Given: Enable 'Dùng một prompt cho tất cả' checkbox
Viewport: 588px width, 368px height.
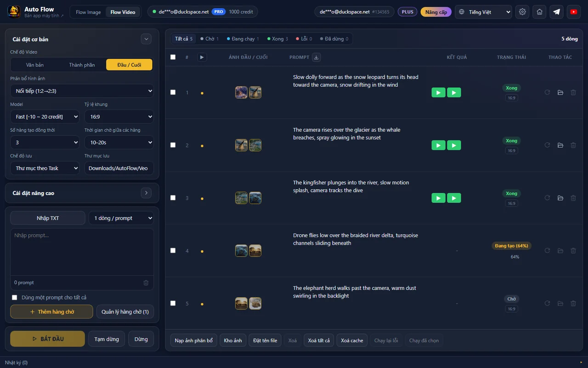Looking at the screenshot, I should click(15, 298).
